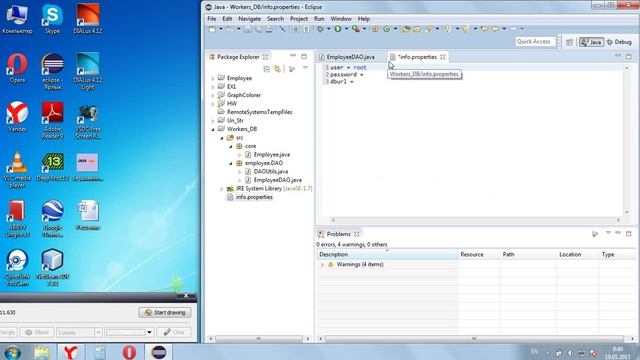
Task: Switch to the Java perspective
Action: 591,42
